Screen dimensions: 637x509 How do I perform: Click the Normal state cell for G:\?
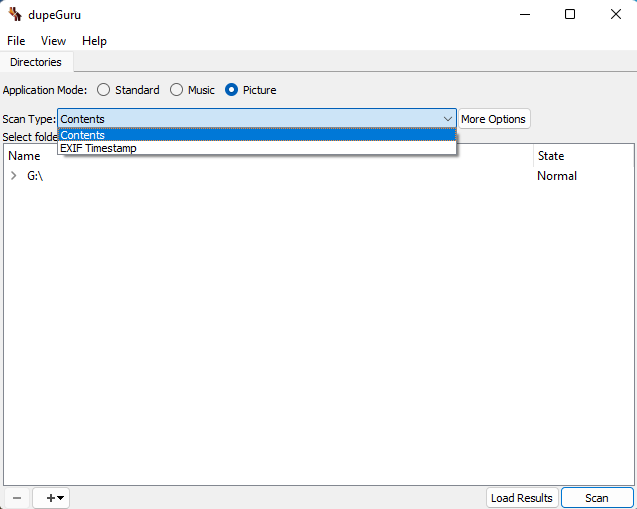click(x=557, y=175)
